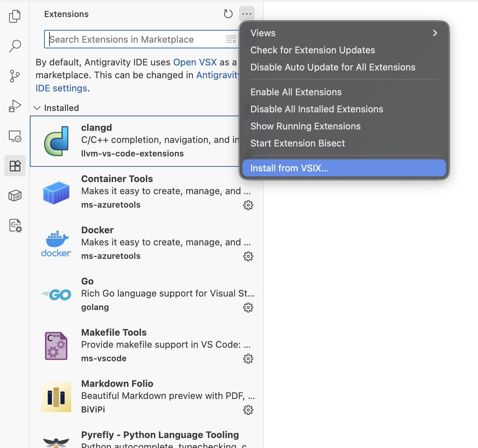Click Provide makefile support description

166,345
